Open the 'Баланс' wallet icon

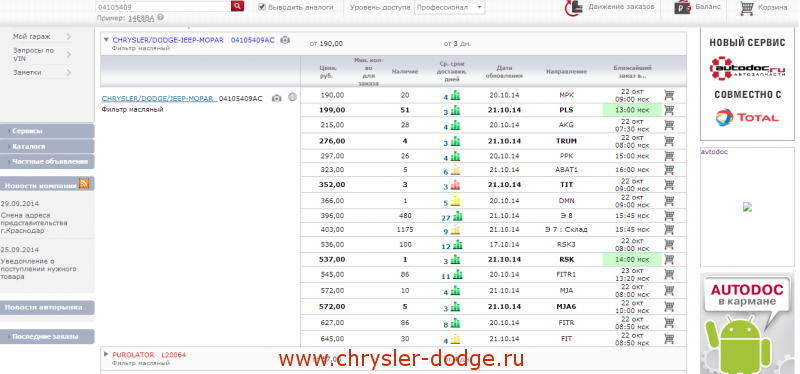(683, 8)
